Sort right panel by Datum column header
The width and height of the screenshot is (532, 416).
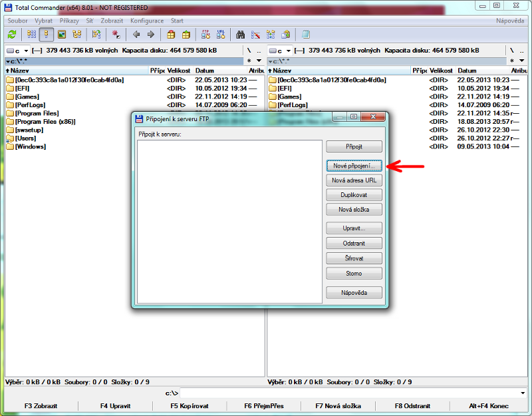[x=483, y=71]
